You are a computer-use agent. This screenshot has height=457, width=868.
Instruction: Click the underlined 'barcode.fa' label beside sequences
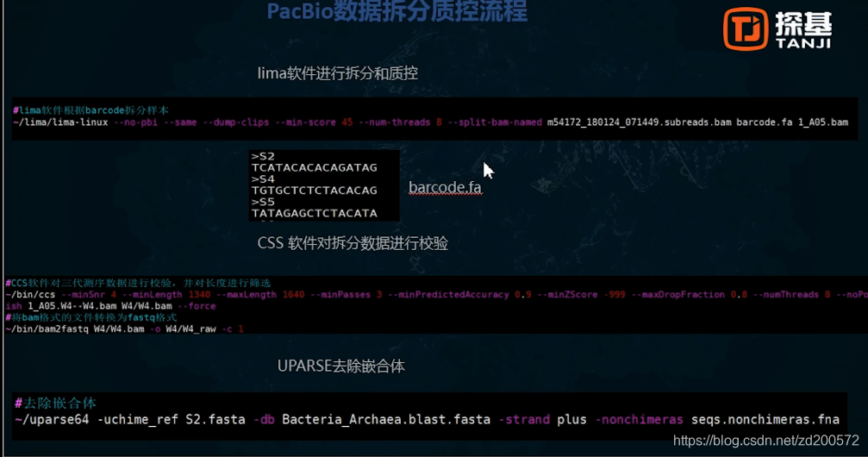445,187
